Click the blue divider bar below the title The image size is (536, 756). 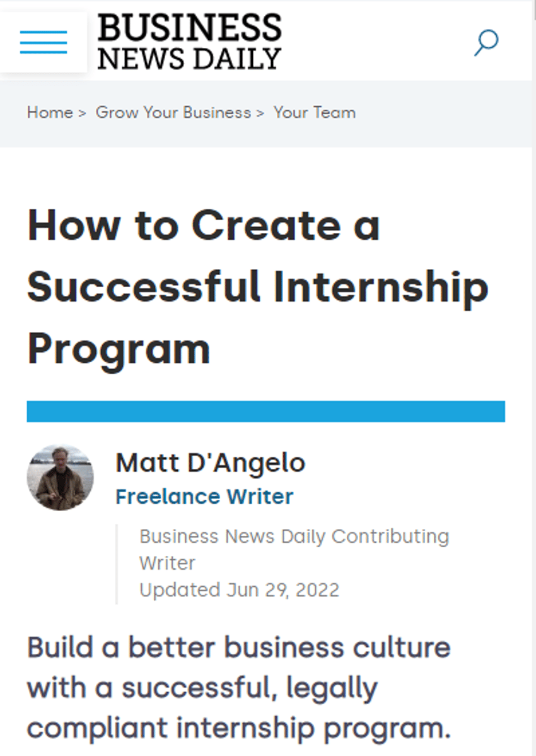265,411
